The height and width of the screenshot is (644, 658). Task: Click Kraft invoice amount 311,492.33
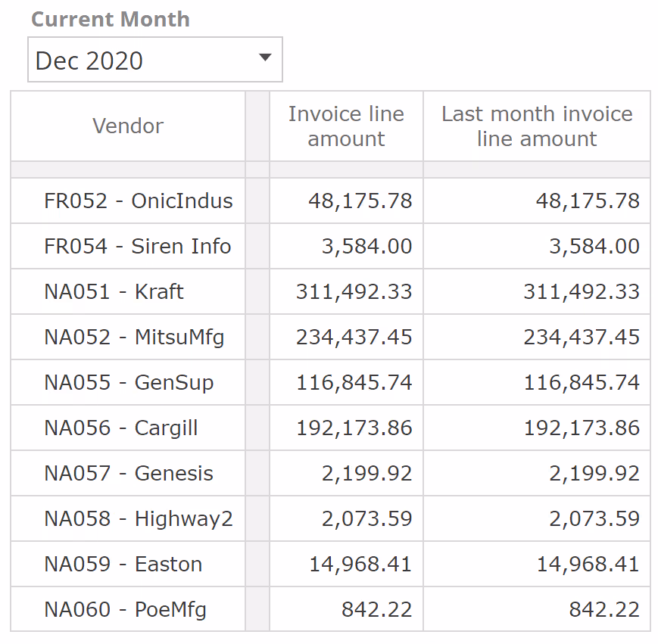354,291
